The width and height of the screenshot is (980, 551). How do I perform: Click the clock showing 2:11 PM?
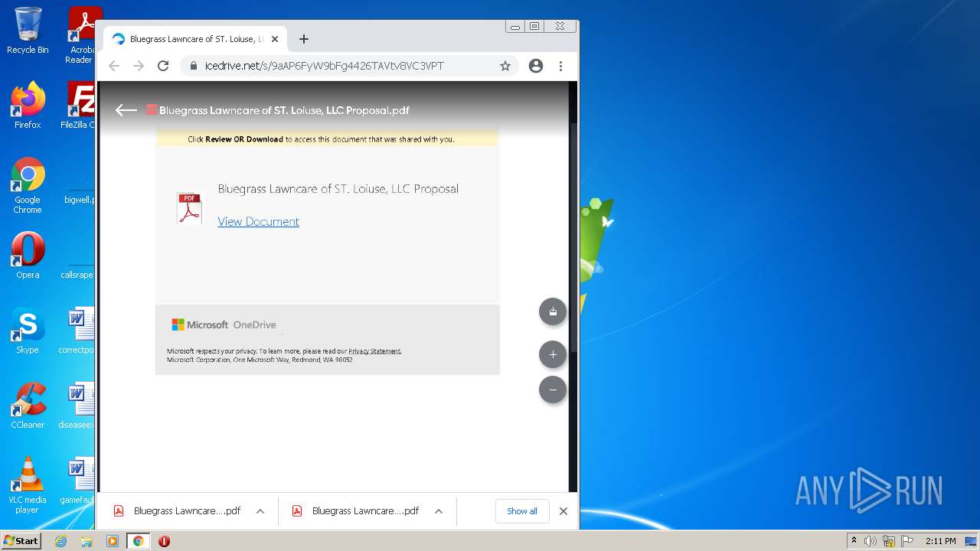tap(940, 541)
